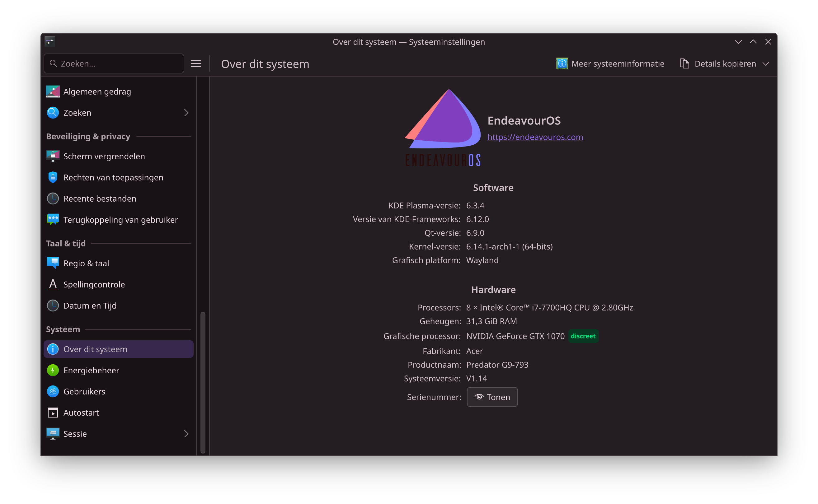Screen dimensions: 818x504
Task: Click the sidebar vertical scrollbar
Action: click(203, 382)
